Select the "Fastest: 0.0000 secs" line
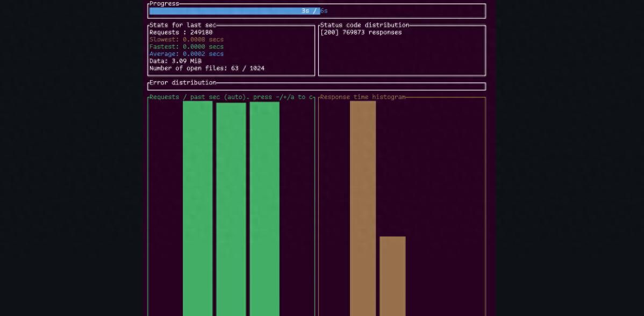Screen dimensions: 644x316 tap(186, 47)
